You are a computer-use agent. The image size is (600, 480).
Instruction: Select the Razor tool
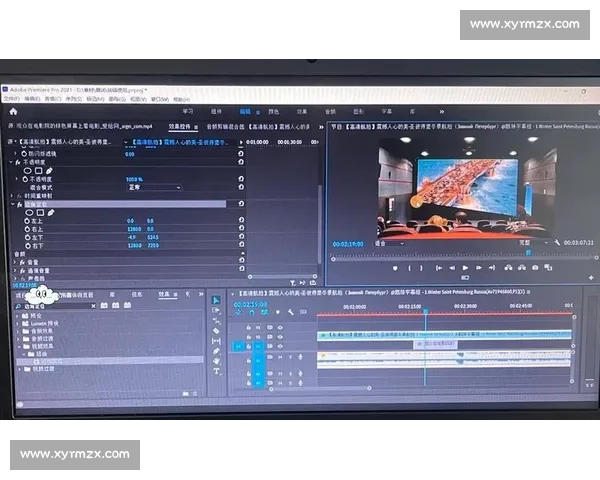pyautogui.click(x=216, y=331)
